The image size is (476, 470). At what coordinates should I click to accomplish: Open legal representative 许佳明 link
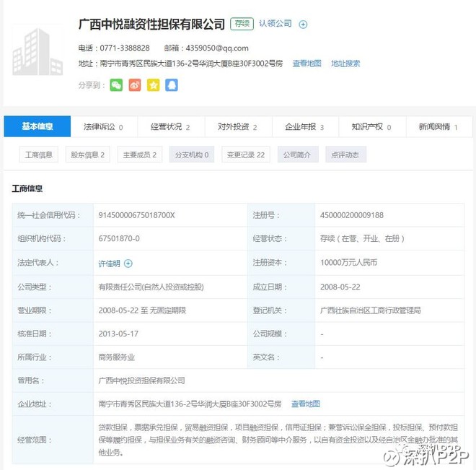pos(110,264)
